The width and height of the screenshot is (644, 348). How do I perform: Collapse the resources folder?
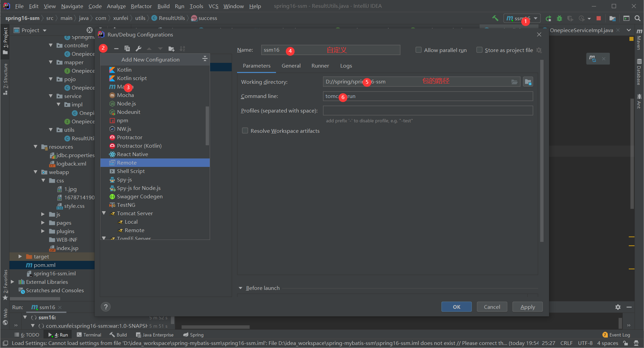pyautogui.click(x=36, y=147)
